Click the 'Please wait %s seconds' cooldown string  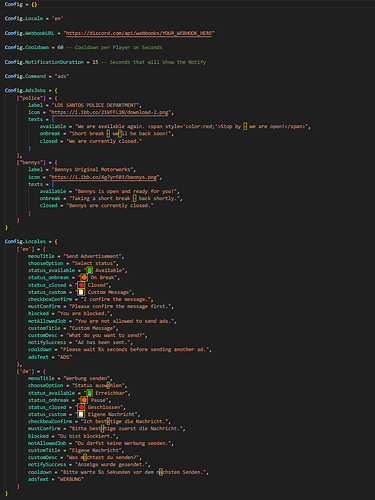pos(136,350)
